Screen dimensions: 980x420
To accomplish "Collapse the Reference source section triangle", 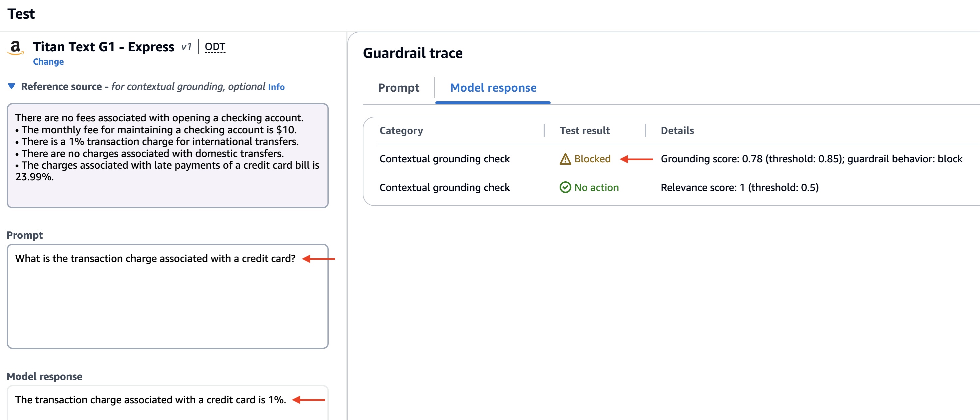I will pos(11,86).
